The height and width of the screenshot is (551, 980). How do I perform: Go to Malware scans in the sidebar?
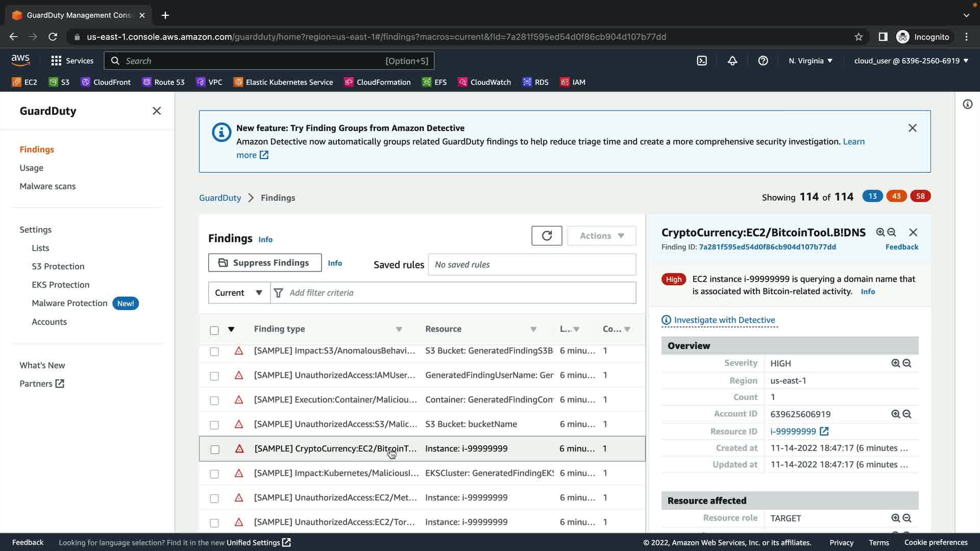pos(47,186)
